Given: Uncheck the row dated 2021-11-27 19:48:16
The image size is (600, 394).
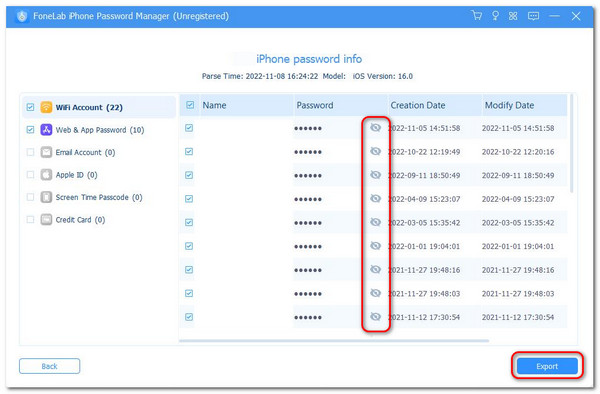Looking at the screenshot, I should tap(189, 270).
